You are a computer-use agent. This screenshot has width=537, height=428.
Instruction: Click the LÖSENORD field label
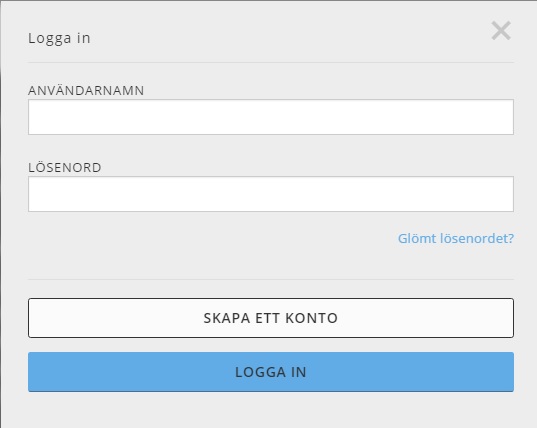tap(65, 167)
